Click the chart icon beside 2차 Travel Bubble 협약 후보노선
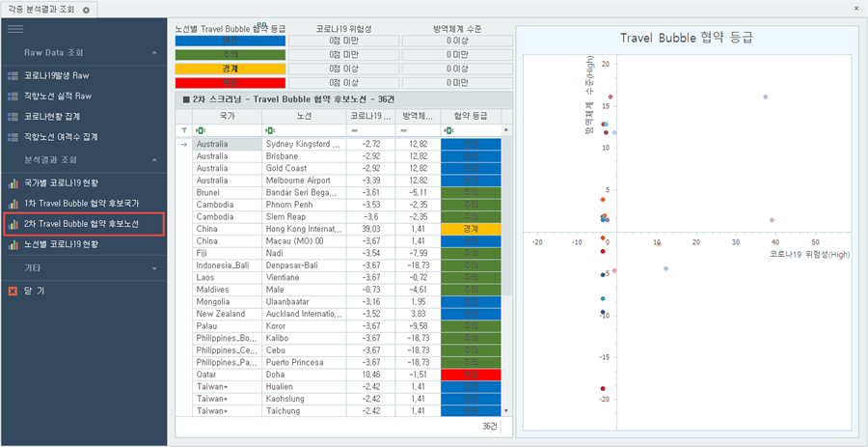The height and width of the screenshot is (447, 868). coord(14,224)
